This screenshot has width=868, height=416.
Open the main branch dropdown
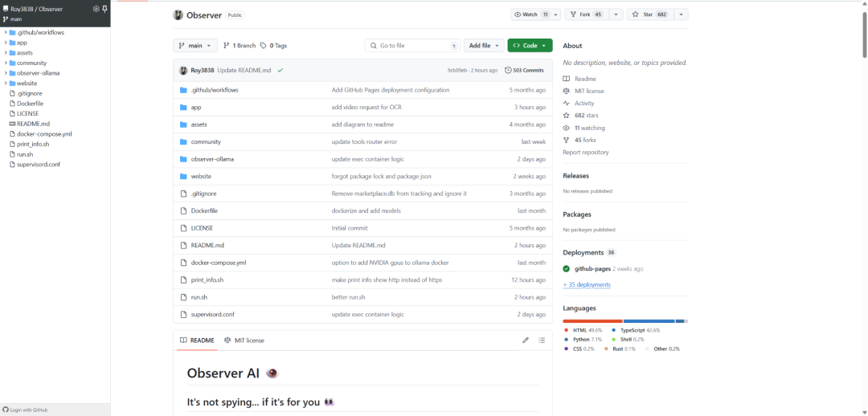(x=195, y=45)
